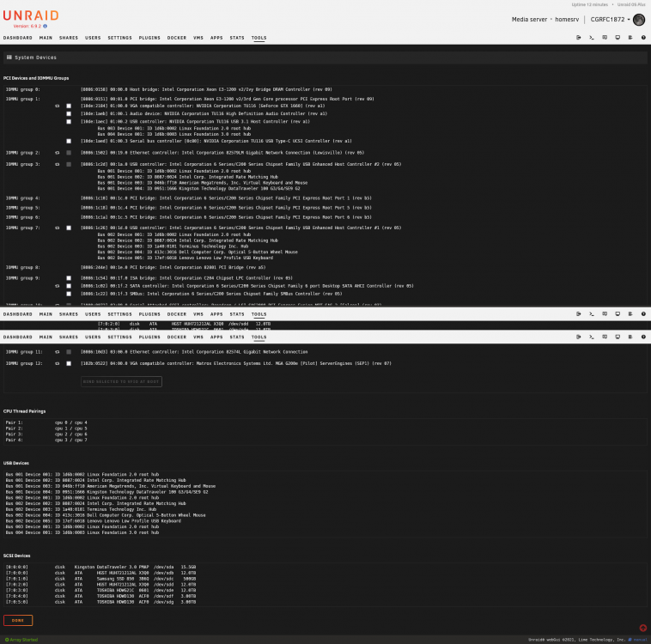The height and width of the screenshot is (644, 651).
Task: Open Docker in the top header menu
Action: click(177, 38)
